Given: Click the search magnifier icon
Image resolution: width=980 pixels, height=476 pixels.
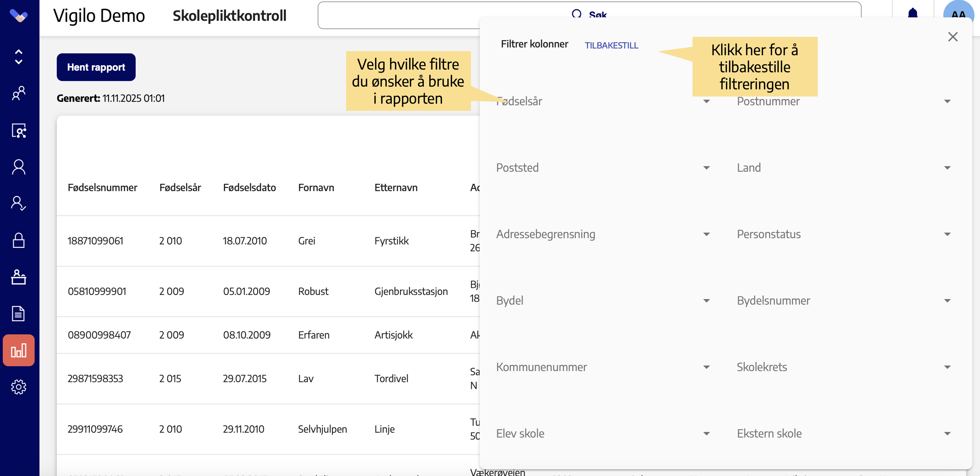Looking at the screenshot, I should click(x=576, y=14).
